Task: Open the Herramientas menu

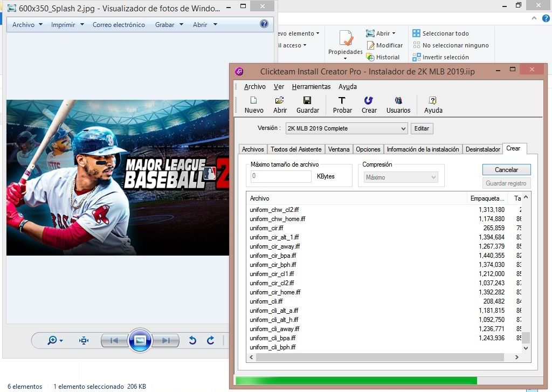Action: pos(311,87)
